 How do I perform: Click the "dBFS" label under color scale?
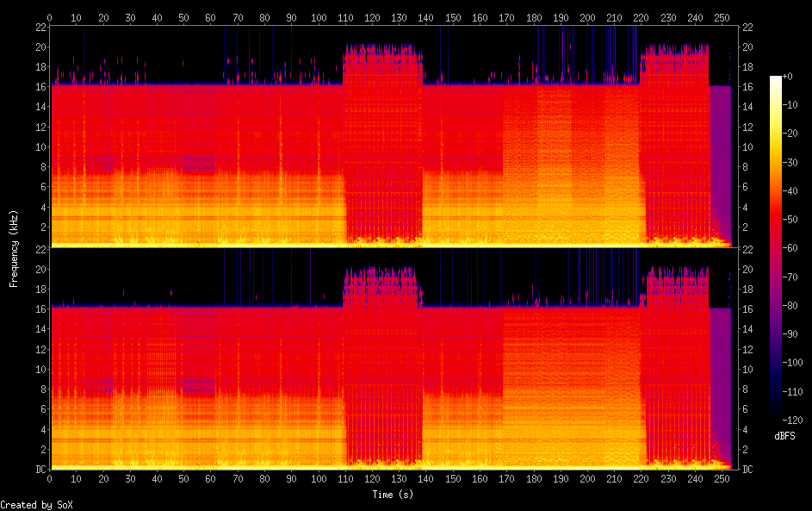784,436
